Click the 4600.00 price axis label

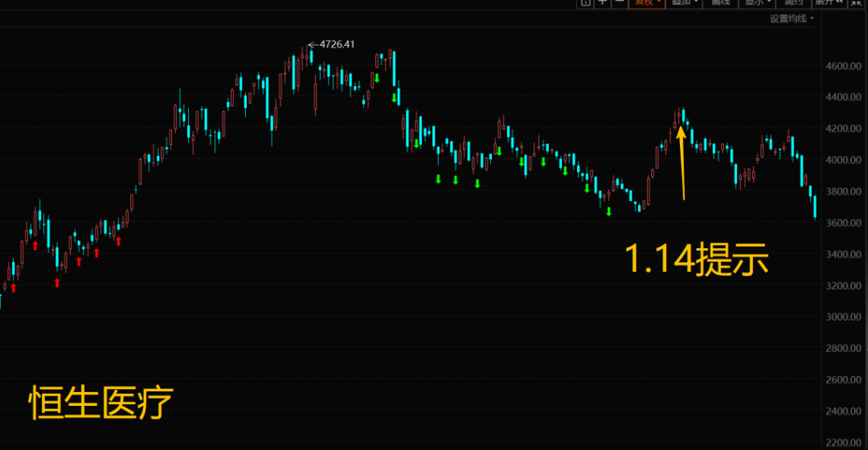[x=843, y=66]
